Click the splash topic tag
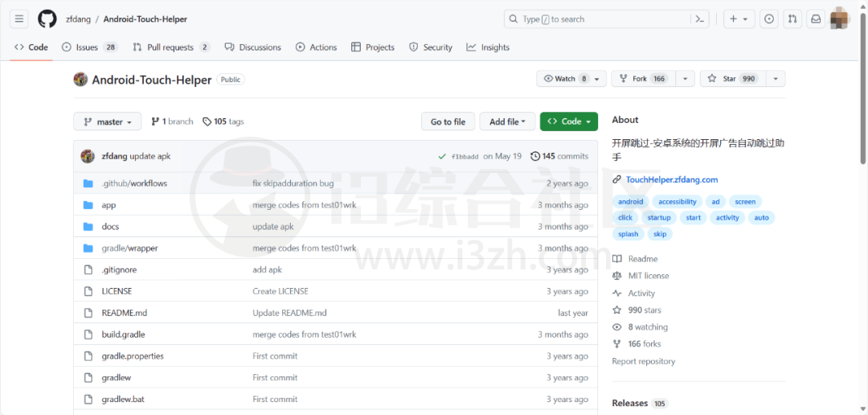868x415 pixels. point(628,234)
